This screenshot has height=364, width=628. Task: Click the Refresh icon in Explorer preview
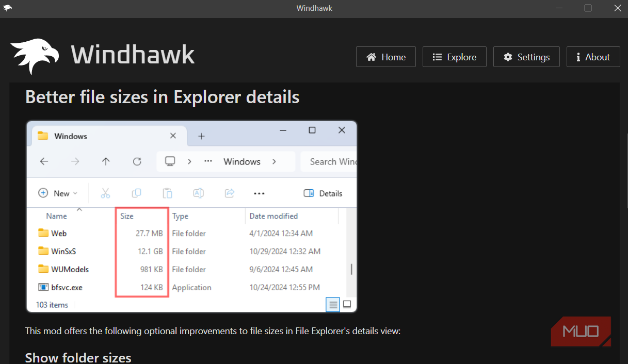(x=137, y=161)
